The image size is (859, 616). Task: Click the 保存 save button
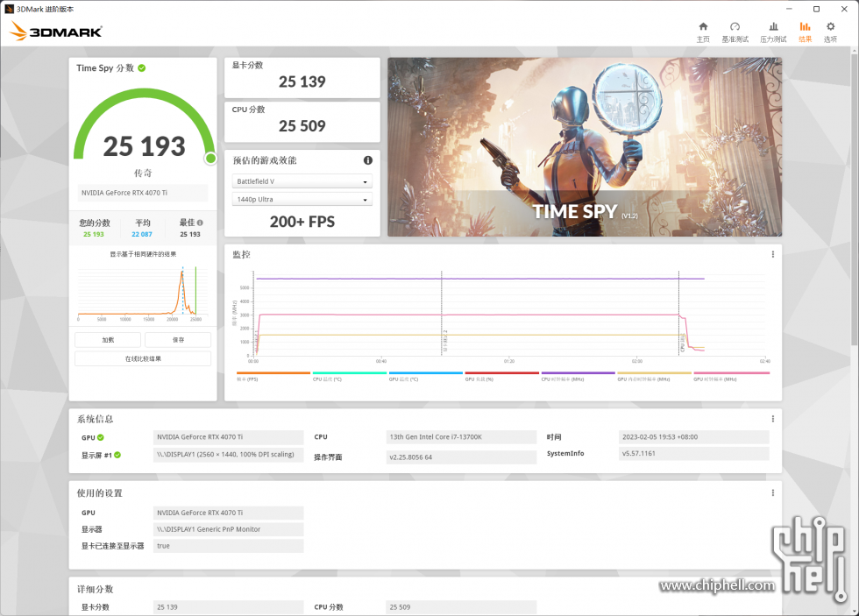point(178,340)
